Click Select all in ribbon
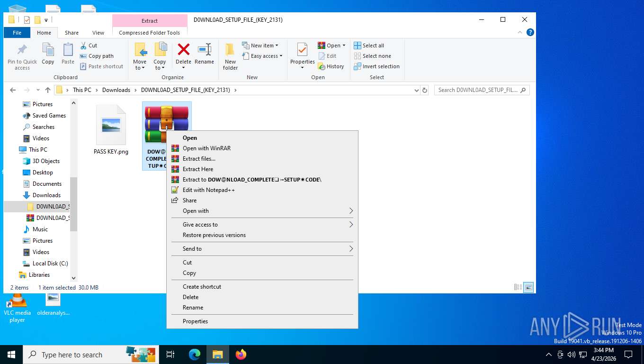 [369, 45]
